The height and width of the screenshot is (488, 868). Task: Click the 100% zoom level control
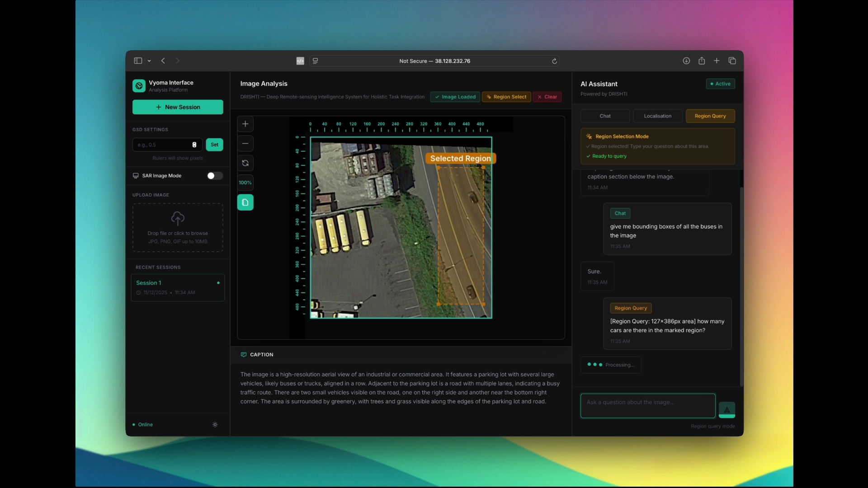(x=245, y=183)
